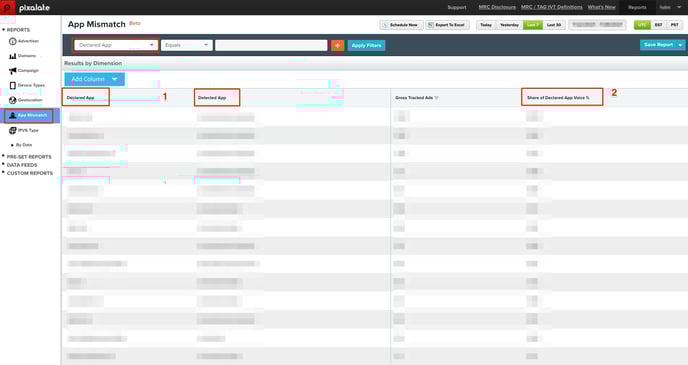Click the Excel icon in Export To Excel
Screen dimensions: 688x365
(430, 25)
